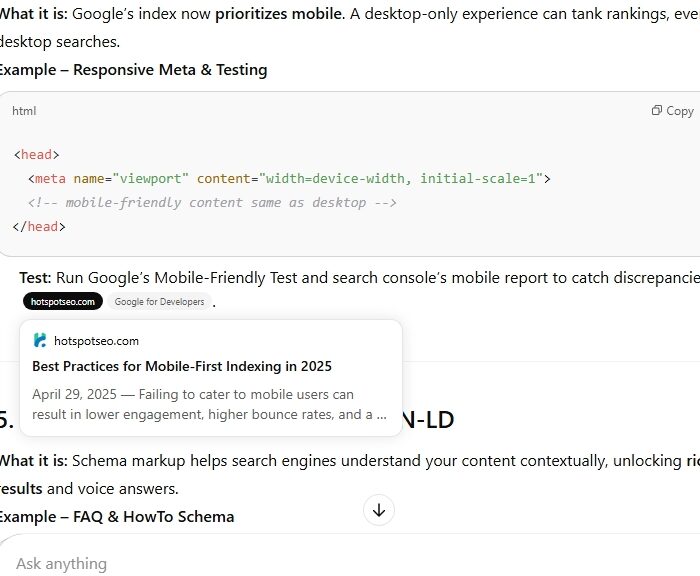Click the html language label
The height and width of the screenshot is (576, 700).
coord(24,111)
